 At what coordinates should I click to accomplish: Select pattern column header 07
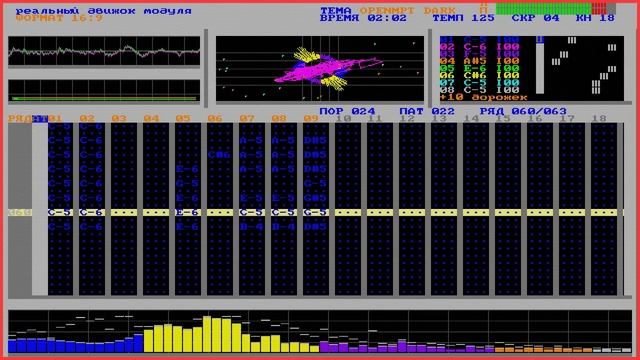[247, 119]
